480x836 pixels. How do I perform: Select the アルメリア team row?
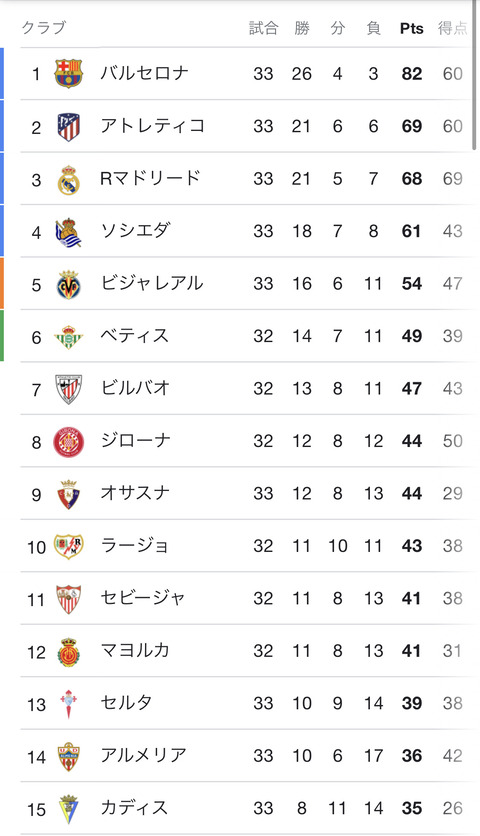pyautogui.click(x=247, y=756)
